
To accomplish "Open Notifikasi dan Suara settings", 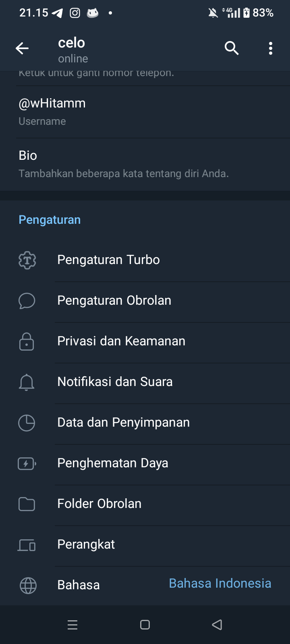I will [115, 382].
